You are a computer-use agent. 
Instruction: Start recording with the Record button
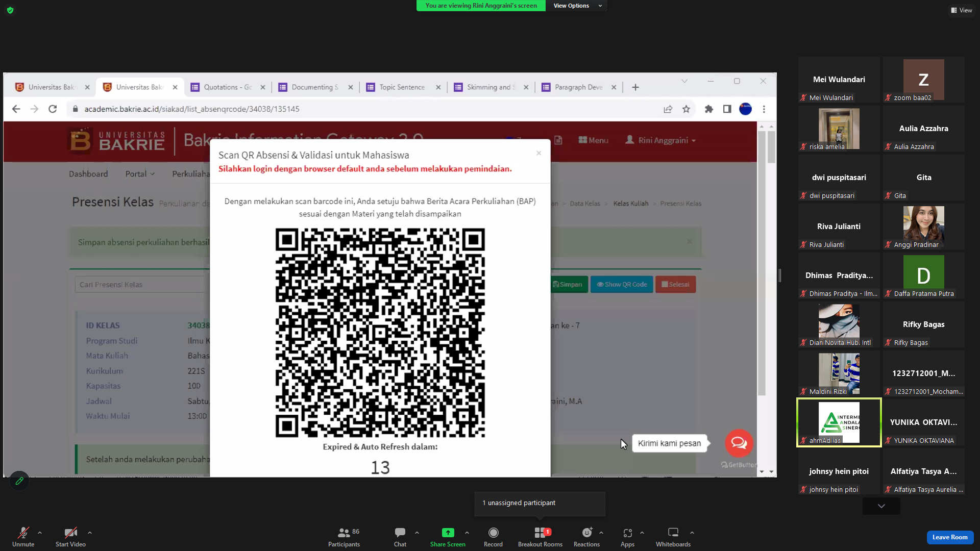[493, 537]
